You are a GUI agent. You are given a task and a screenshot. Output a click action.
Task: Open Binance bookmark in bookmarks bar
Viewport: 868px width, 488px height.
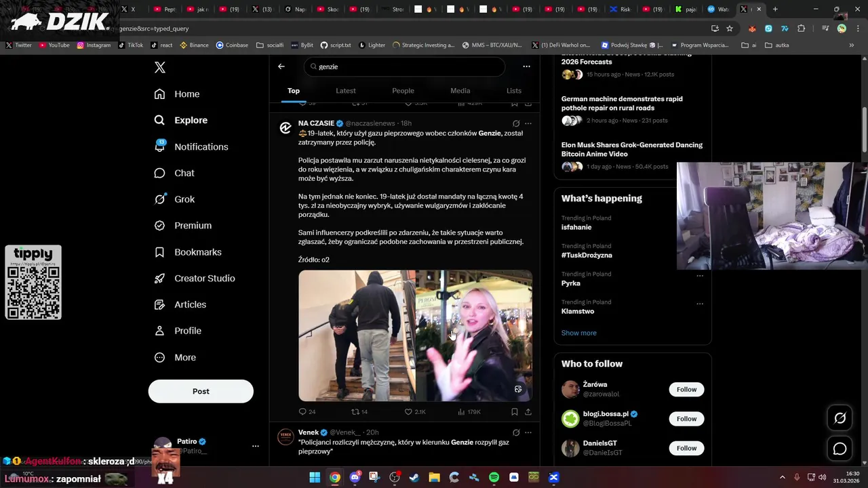[194, 45]
